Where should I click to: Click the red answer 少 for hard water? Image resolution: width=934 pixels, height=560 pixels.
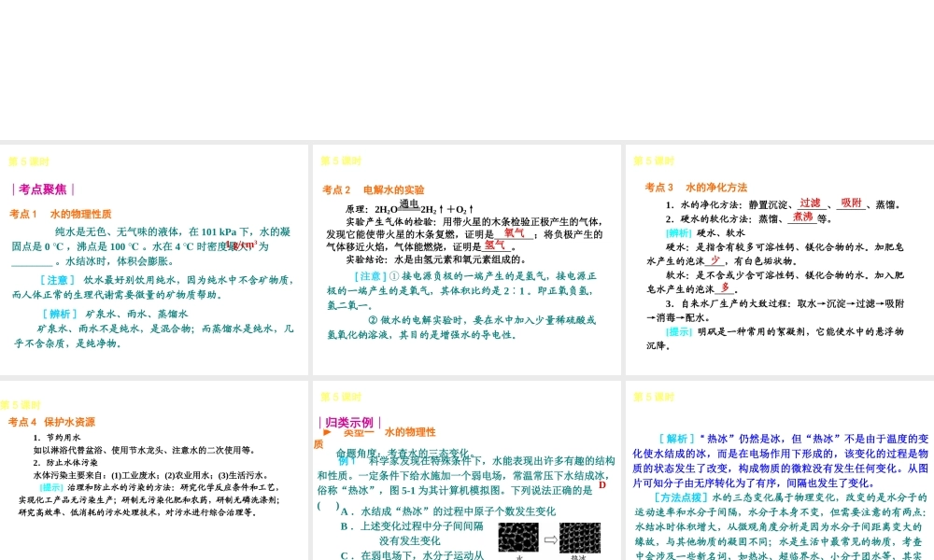(715, 260)
